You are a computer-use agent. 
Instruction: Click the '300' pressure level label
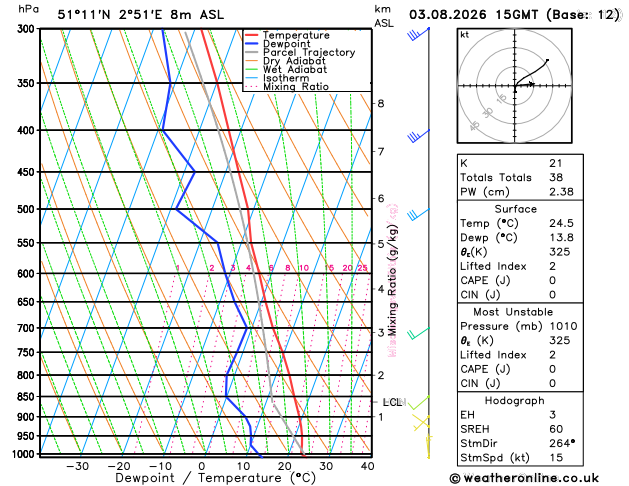(28, 29)
